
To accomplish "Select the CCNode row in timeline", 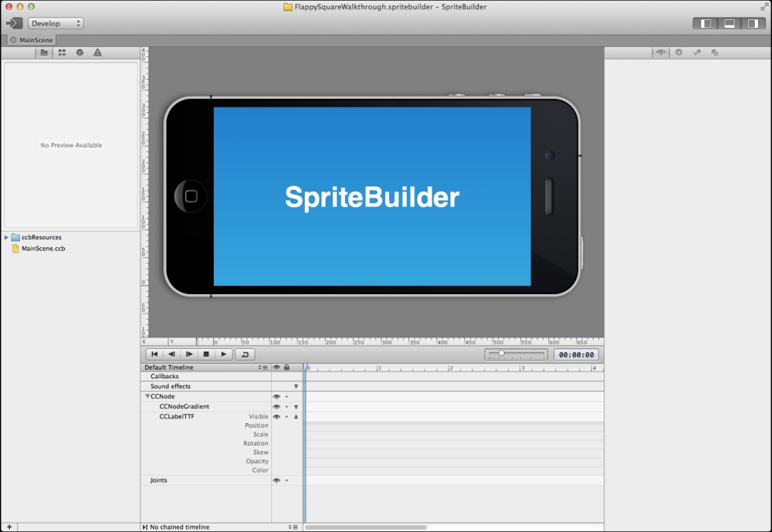I will (x=162, y=397).
